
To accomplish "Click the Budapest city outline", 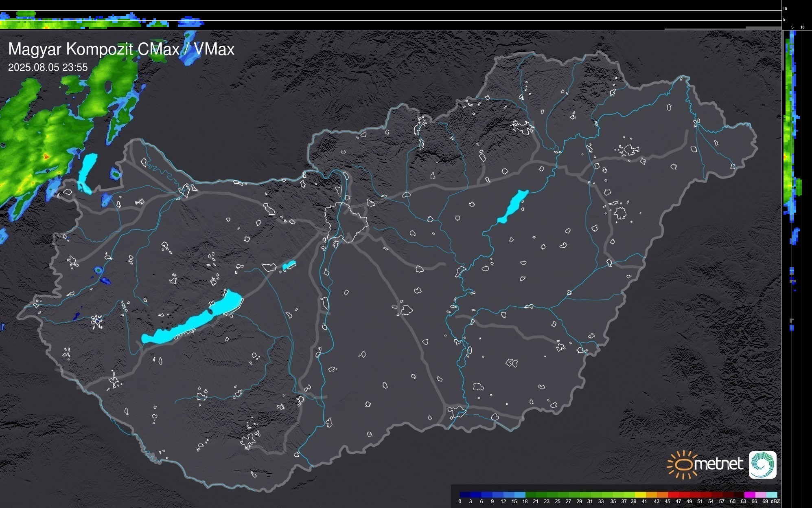I will tap(347, 222).
